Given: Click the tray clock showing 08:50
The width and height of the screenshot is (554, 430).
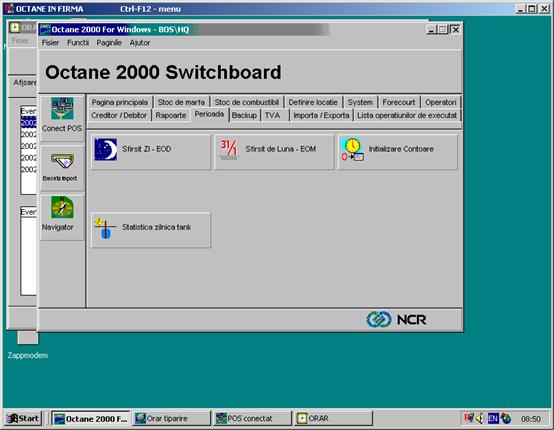Looking at the screenshot, I should 531,419.
